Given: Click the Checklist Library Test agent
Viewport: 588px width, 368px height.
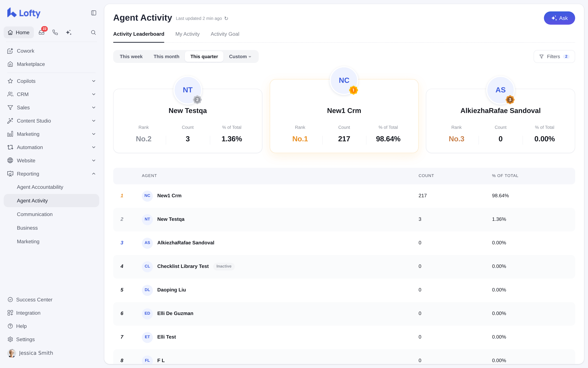Looking at the screenshot, I should (x=183, y=266).
